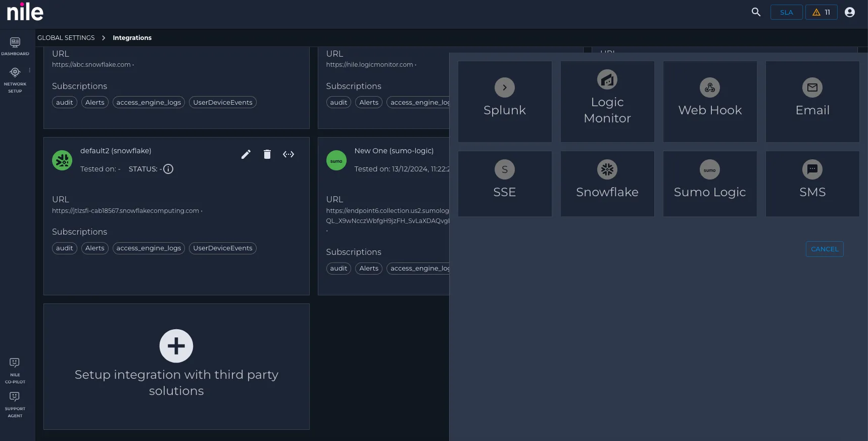
Task: Click Alerts tag in New One (sumo-logic) card
Action: point(369,269)
